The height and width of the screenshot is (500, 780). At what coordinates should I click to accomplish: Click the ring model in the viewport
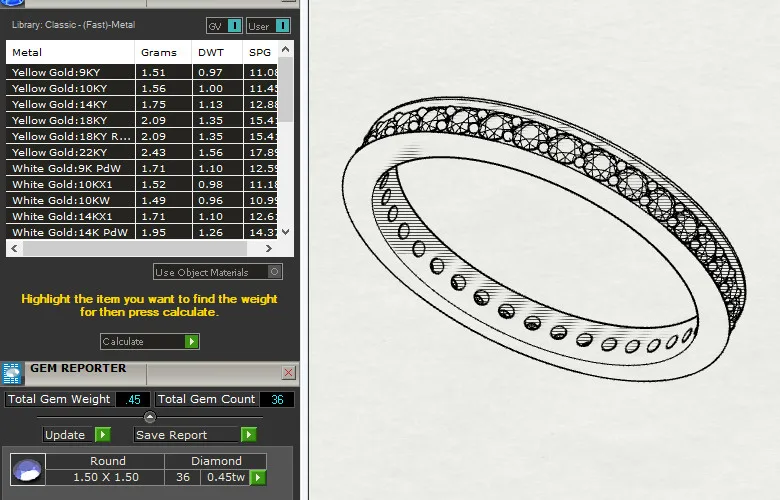543,239
